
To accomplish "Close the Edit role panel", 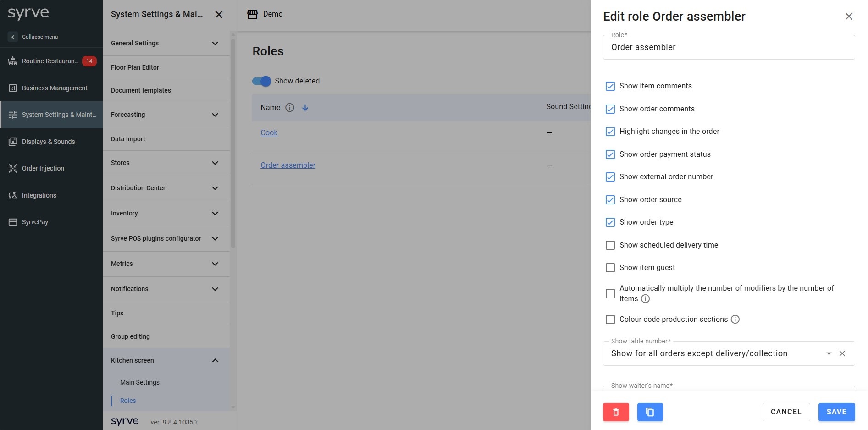I will pos(849,17).
